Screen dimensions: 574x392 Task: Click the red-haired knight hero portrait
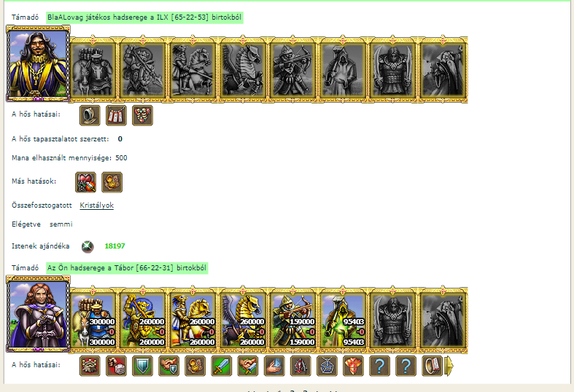tap(38, 314)
